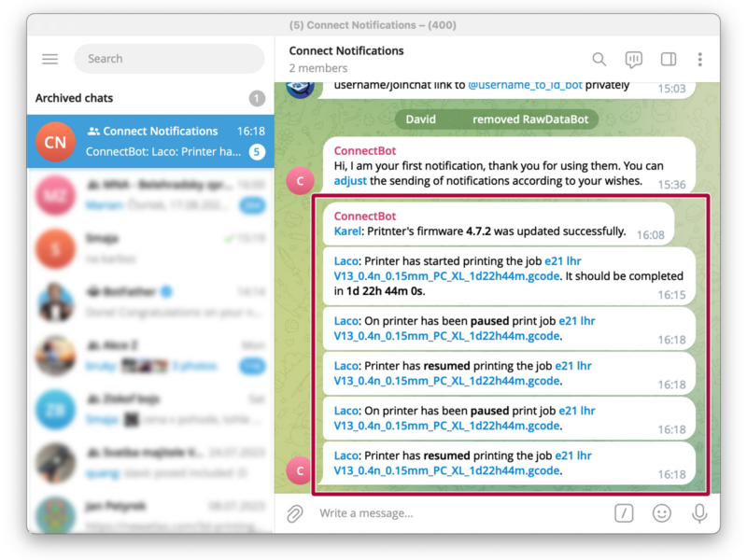
Task: Click the Connect Notifications avatar in the sidebar
Action: tap(54, 141)
